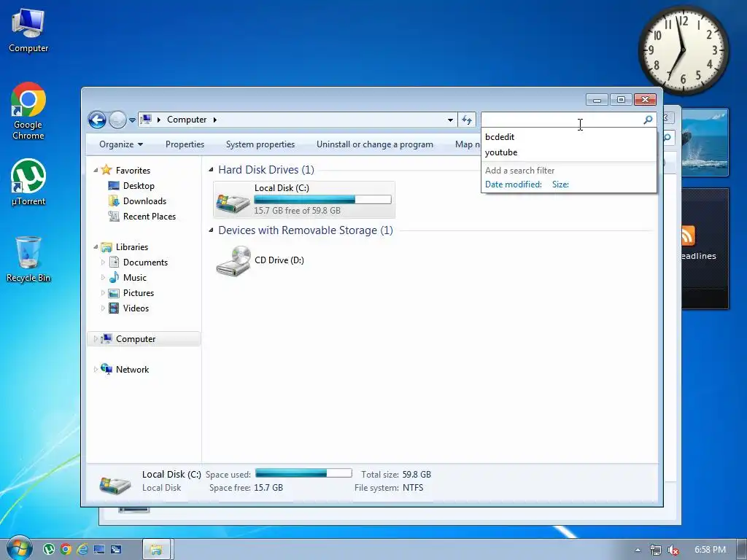This screenshot has width=747, height=560.
Task: Select the Pictures library
Action: pos(138,293)
